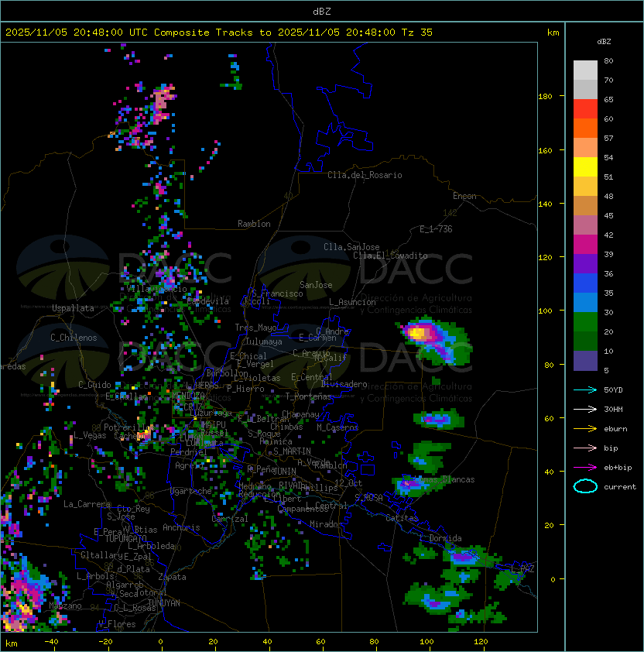Click the pink storm cell at top left of map
Viewport: 644px width, 652px height.
pos(162,104)
